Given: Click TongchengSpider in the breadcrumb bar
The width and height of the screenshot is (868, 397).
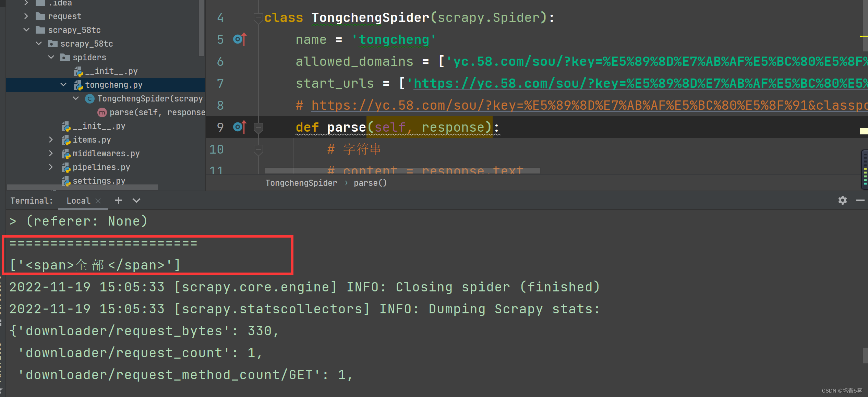Looking at the screenshot, I should (x=301, y=183).
